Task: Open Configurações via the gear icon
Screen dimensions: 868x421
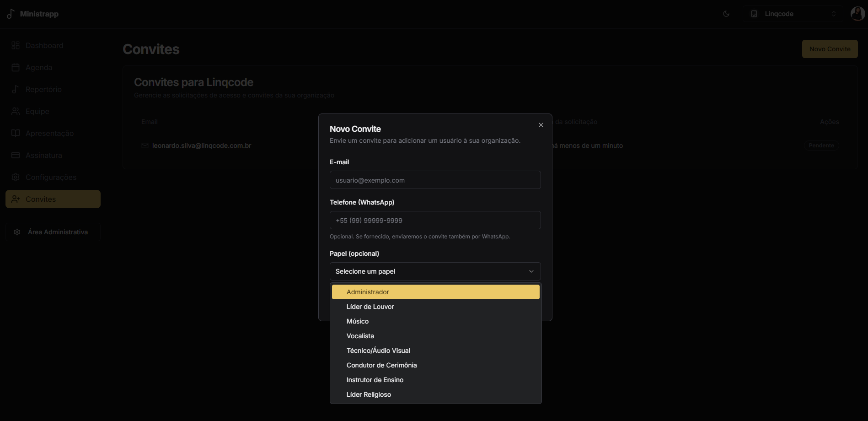Action: pos(15,177)
